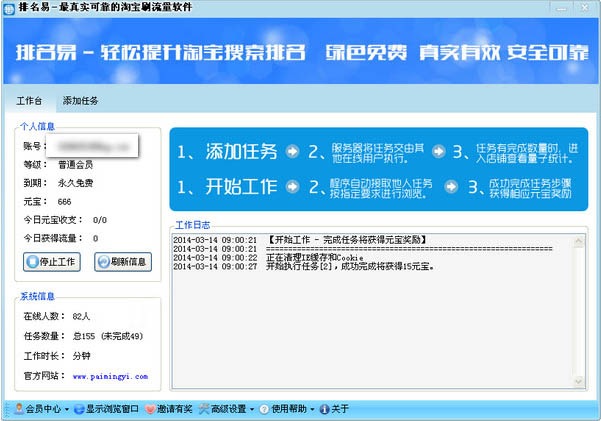Open the official site link www.paimingyi.com
Screen dimensions: 601x421
(110, 377)
